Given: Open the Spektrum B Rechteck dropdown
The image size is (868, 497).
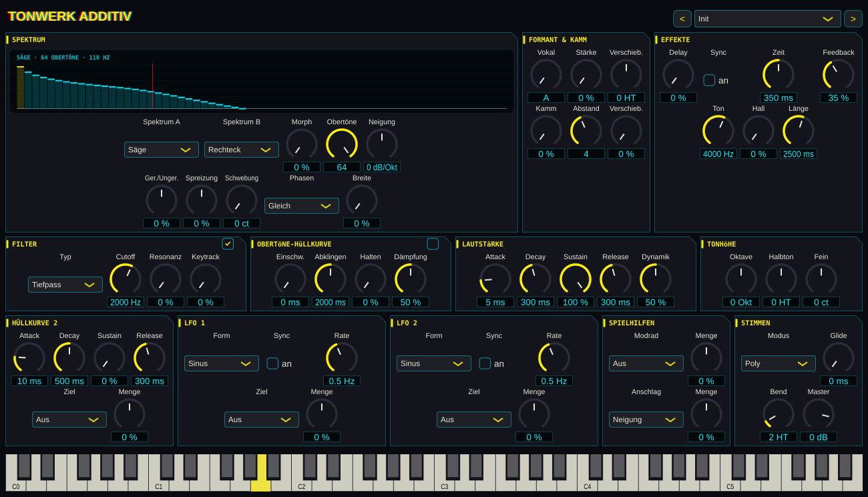Looking at the screenshot, I should [x=242, y=150].
